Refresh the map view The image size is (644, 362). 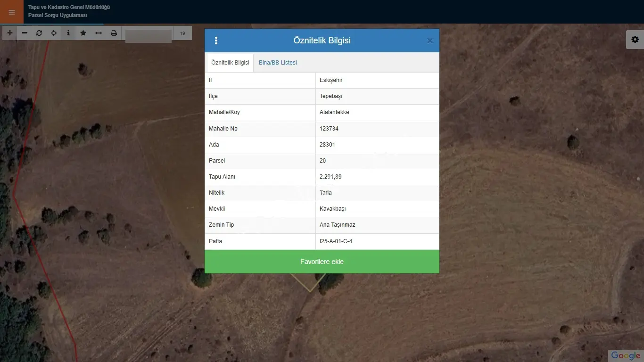39,33
